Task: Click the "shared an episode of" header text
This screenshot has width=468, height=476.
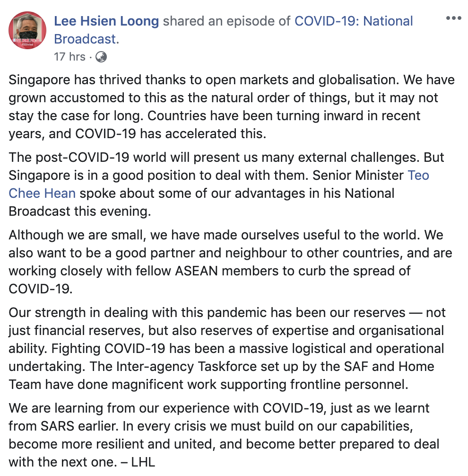Action: tap(226, 21)
